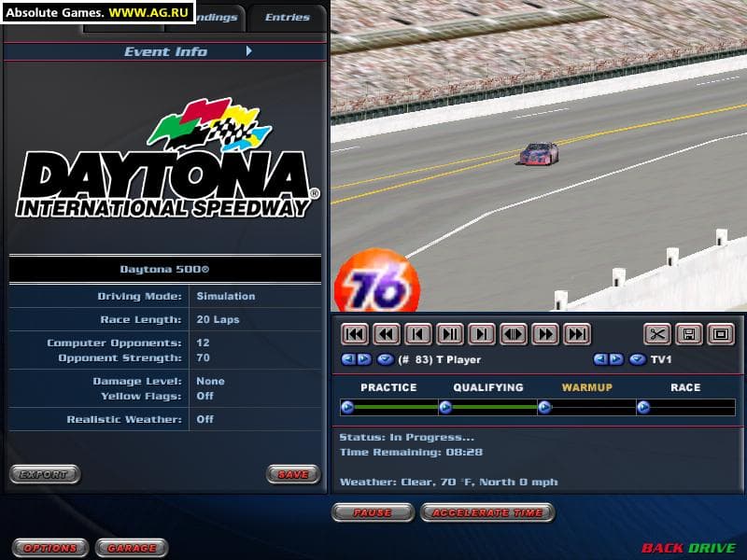Click the 76 ball logo in replay
747x560 pixels.
click(x=376, y=281)
